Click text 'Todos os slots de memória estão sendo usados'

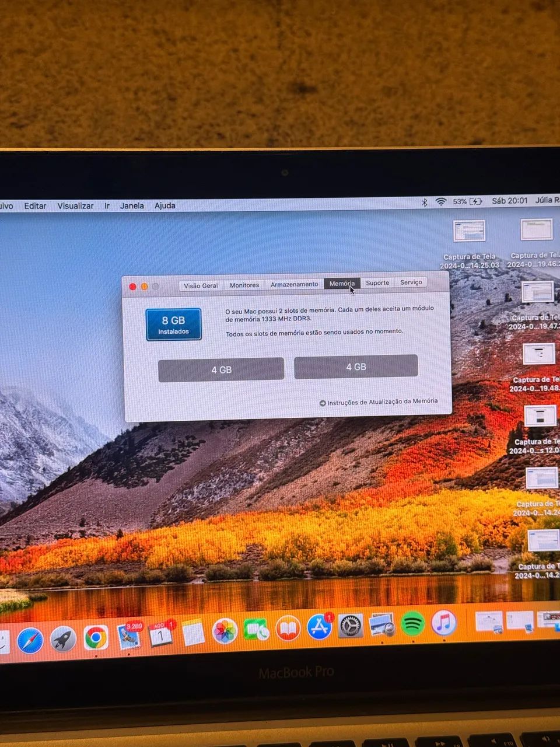(314, 332)
